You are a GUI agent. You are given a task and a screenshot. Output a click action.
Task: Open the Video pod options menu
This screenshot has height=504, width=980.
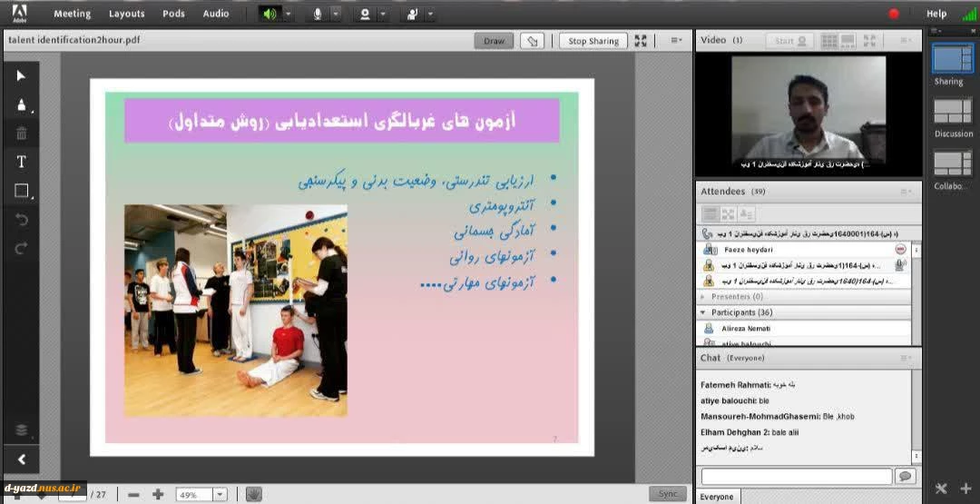pos(906,41)
